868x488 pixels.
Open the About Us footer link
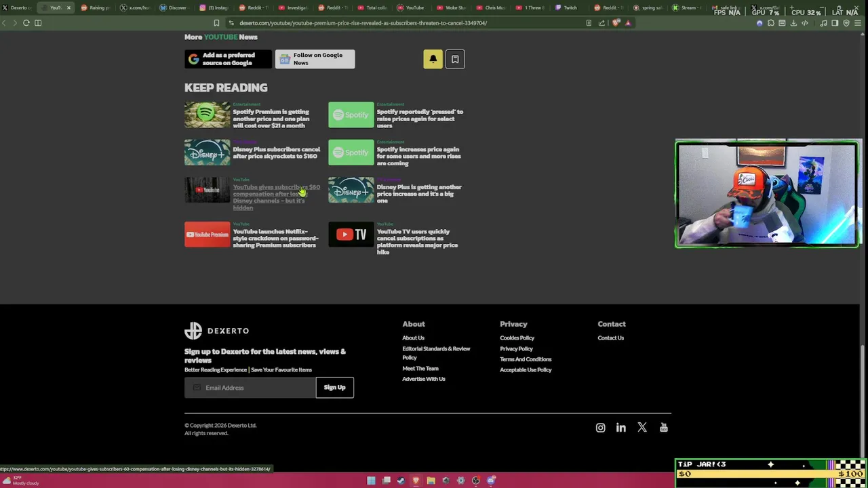(413, 338)
